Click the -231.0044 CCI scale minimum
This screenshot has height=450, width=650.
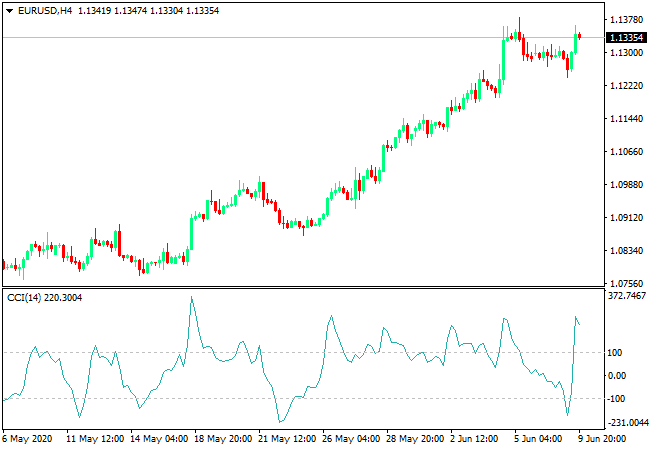click(626, 423)
